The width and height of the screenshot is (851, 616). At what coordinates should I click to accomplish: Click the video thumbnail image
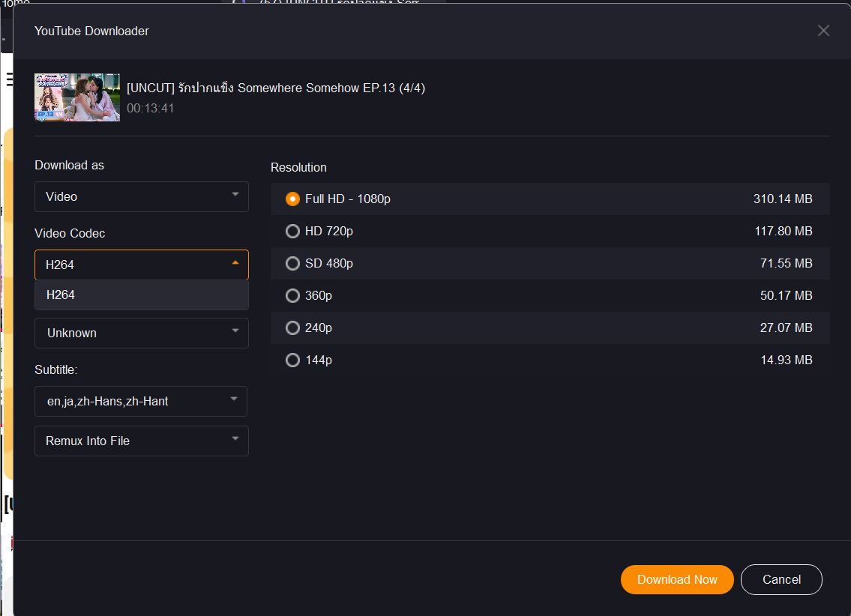[77, 97]
